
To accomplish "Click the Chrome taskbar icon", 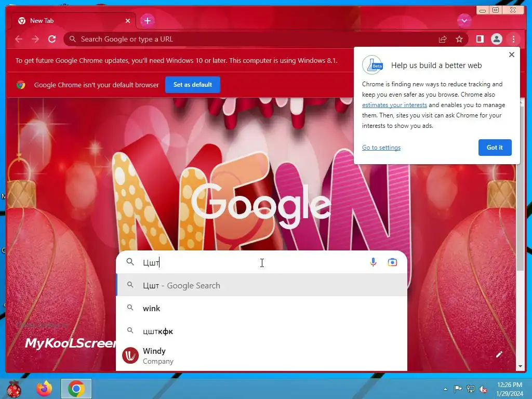I will click(x=76, y=389).
